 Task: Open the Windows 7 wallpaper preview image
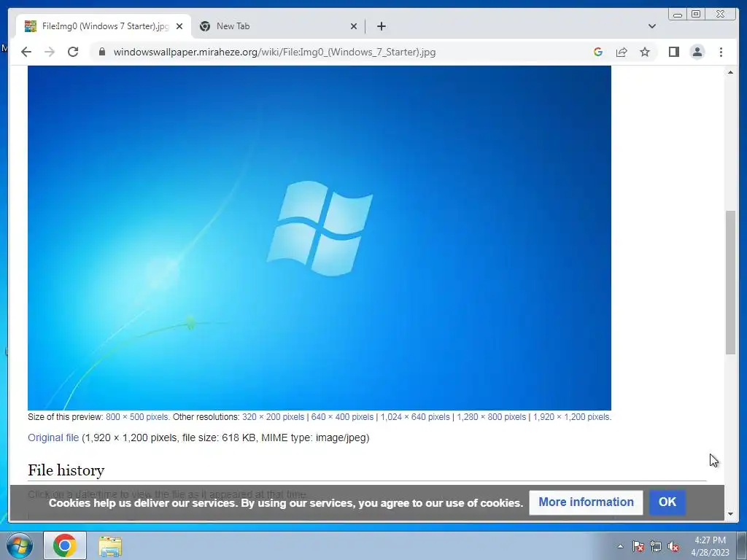320,238
